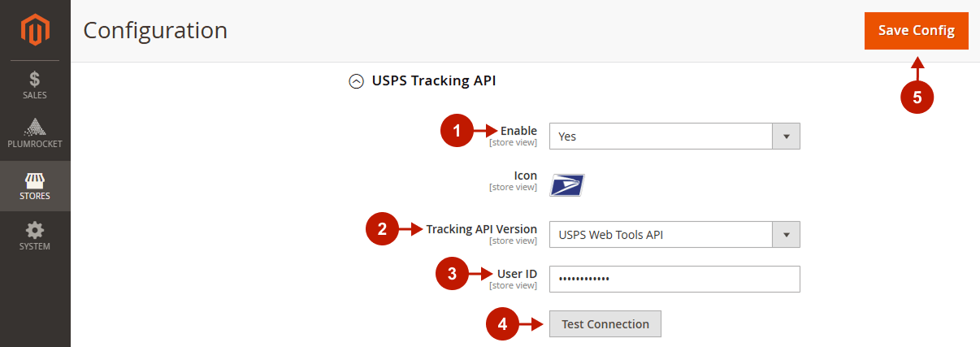Open the Plumrocket menu
Image resolution: width=980 pixels, height=347 pixels.
35,134
